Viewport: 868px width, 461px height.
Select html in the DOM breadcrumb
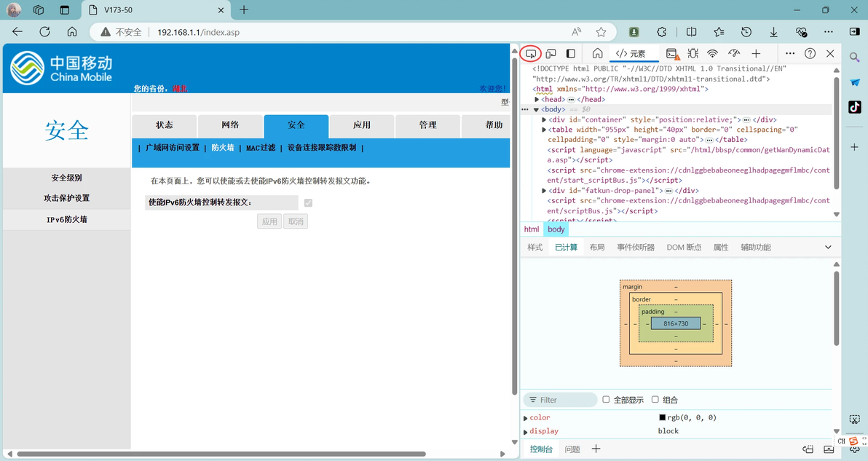[x=532, y=229]
